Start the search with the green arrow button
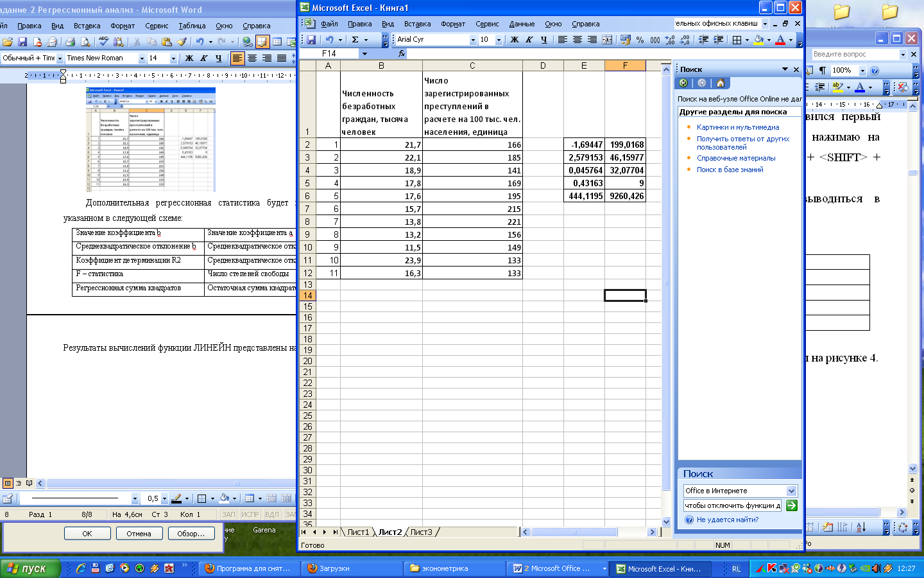 click(792, 505)
